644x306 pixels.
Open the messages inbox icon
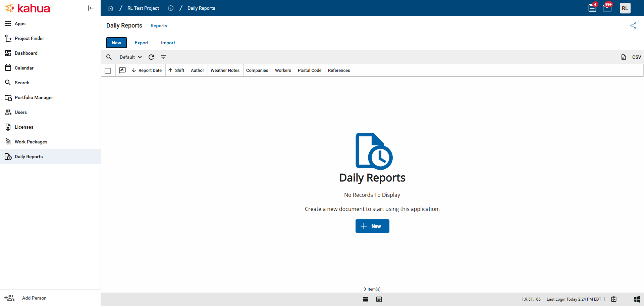(607, 8)
